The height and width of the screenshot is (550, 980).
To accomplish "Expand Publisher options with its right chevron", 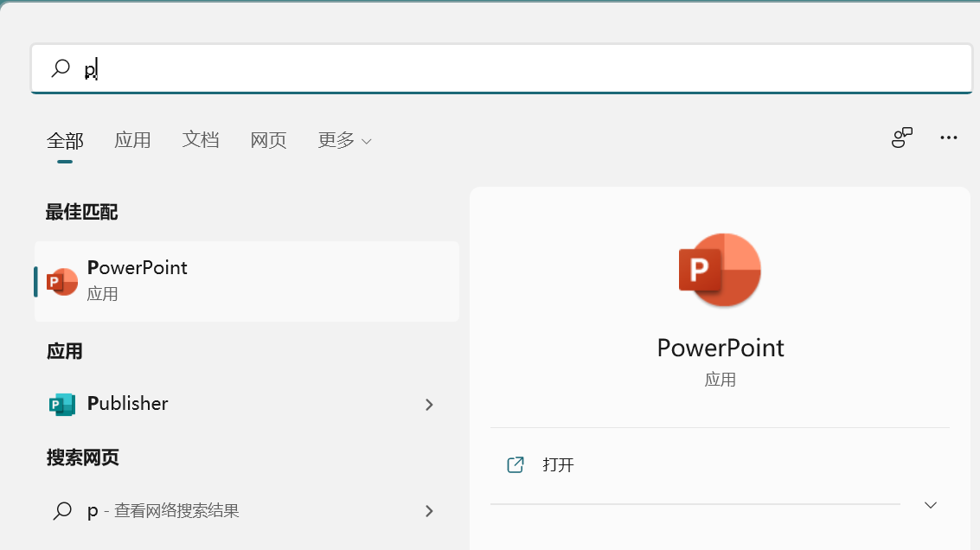I will [x=429, y=405].
